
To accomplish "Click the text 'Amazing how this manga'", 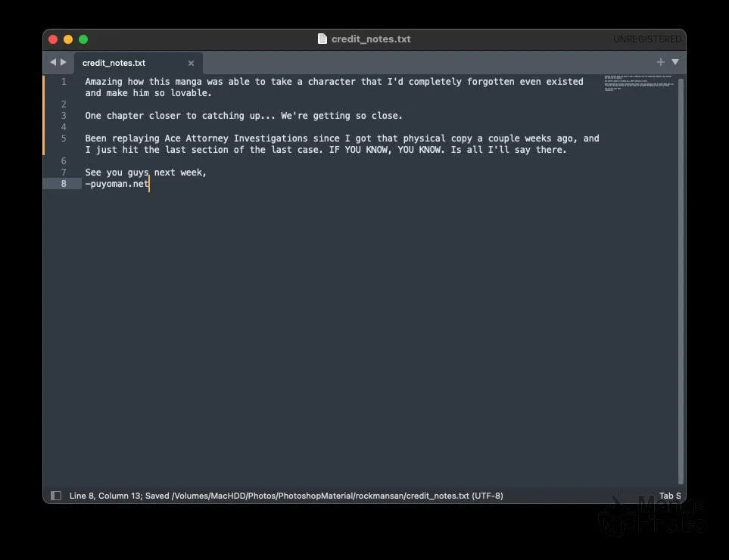I will 143,82.
